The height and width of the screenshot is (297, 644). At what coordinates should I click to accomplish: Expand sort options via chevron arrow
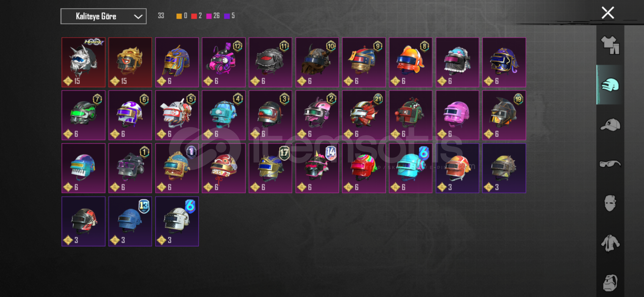138,16
